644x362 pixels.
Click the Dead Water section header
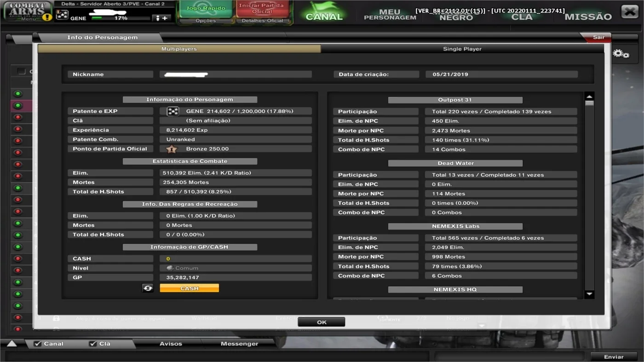click(455, 163)
